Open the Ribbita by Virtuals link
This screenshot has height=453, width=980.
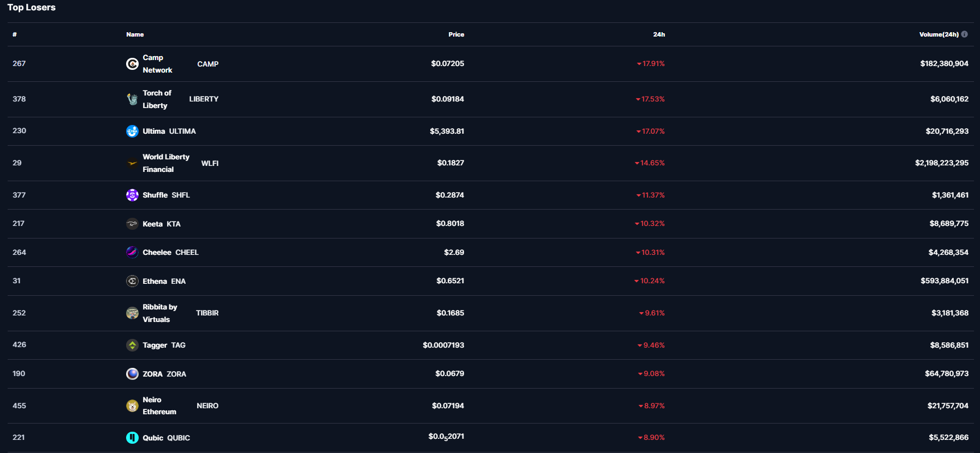[x=159, y=313]
